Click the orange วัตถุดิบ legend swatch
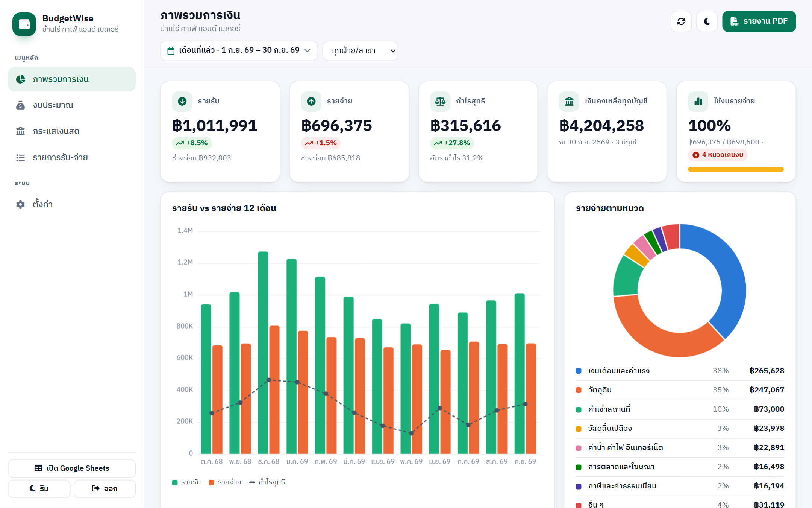The width and height of the screenshot is (812, 508). pos(579,390)
